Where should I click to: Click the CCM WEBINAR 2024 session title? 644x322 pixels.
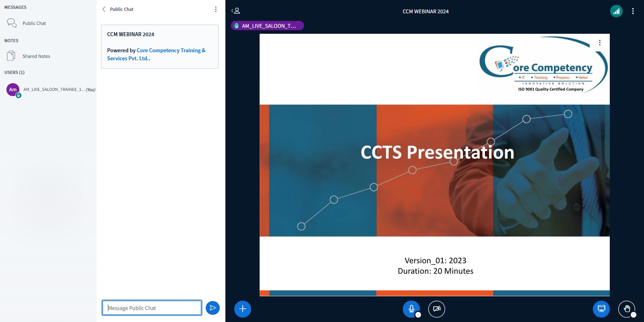pos(425,11)
